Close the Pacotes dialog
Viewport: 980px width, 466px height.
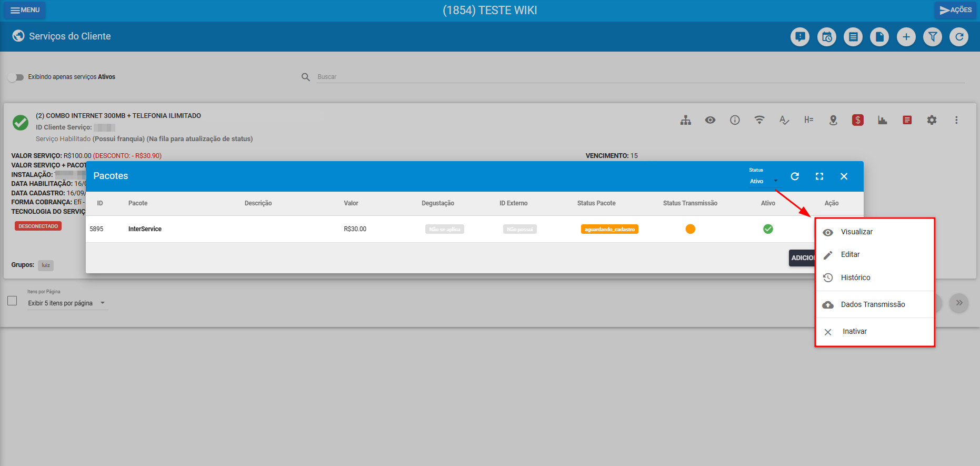844,176
